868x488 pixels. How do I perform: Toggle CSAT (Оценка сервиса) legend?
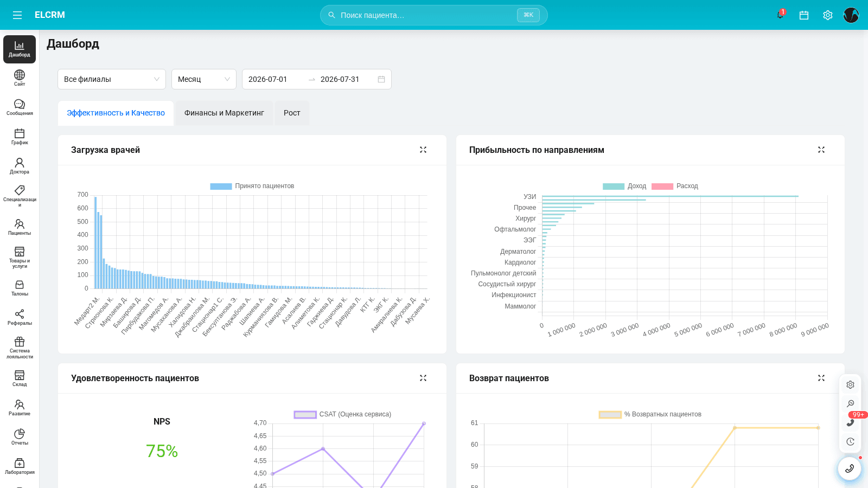tap(342, 414)
